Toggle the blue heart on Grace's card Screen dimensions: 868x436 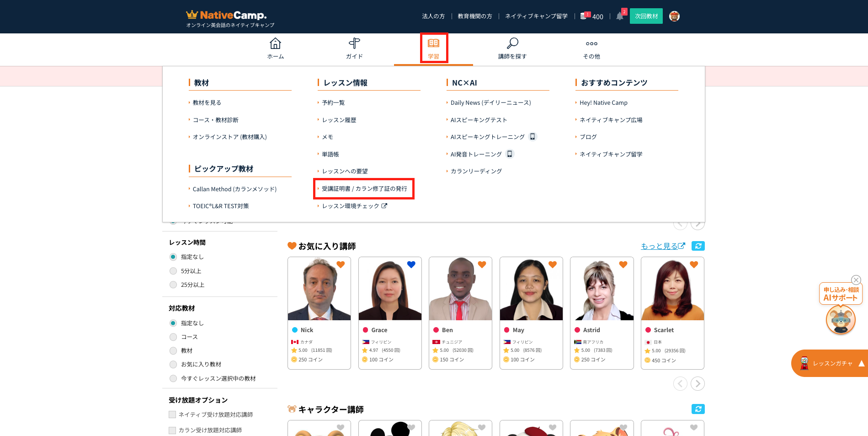pyautogui.click(x=411, y=264)
